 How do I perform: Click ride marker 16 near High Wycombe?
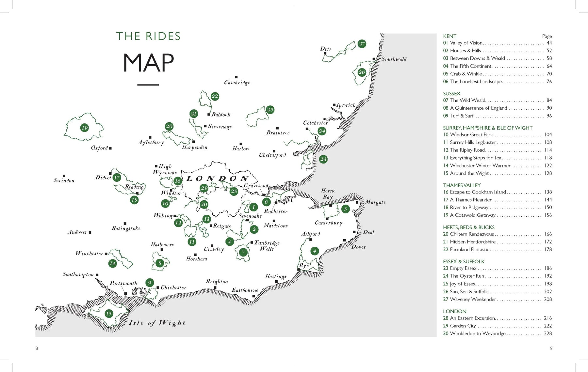(x=177, y=181)
